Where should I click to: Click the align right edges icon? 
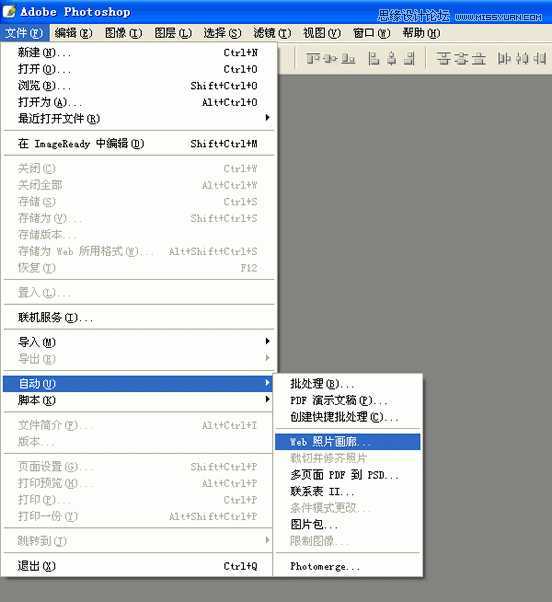(x=409, y=58)
